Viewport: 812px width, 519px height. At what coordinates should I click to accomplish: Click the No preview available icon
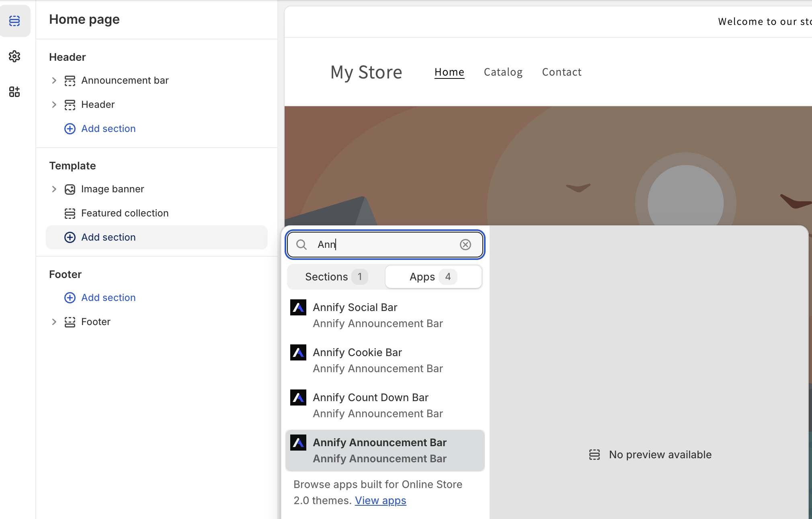click(x=595, y=455)
